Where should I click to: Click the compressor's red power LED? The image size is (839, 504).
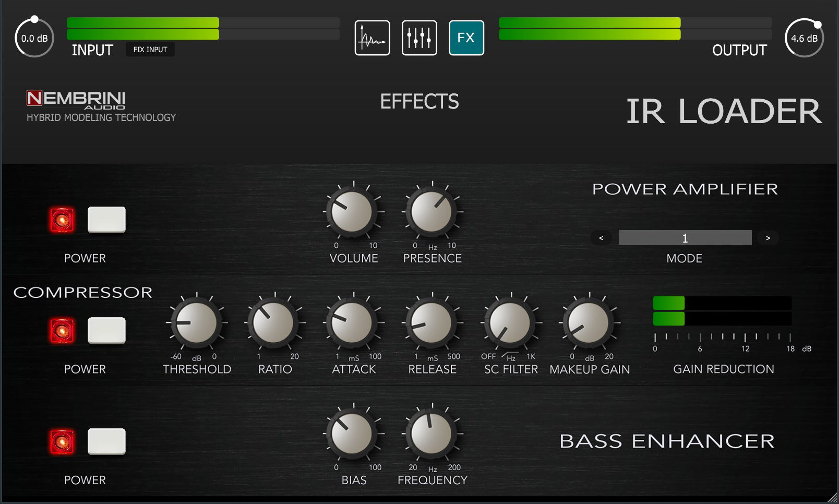[62, 331]
